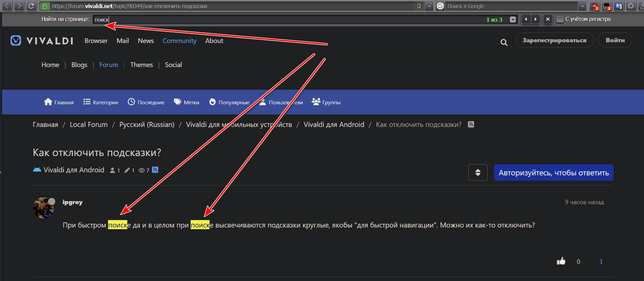Open the post's three-dot options menu
The height and width of the screenshot is (281, 644).
coord(601,261)
